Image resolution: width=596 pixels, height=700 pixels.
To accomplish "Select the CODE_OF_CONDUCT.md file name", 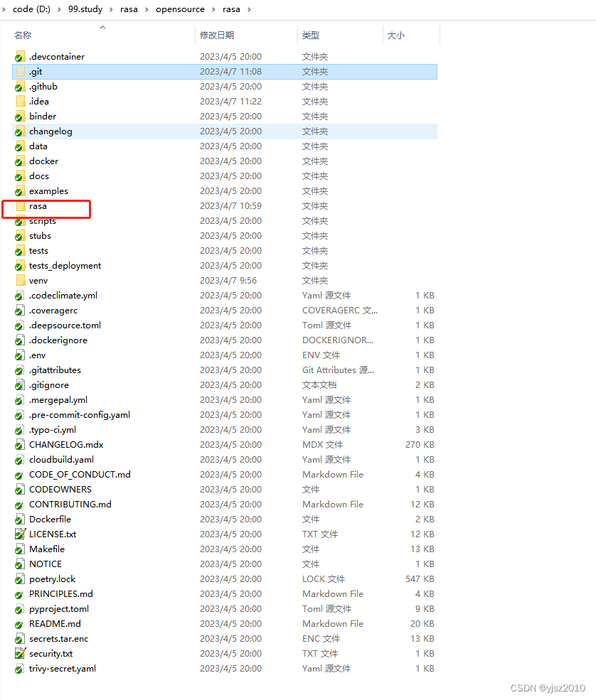I will [80, 475].
